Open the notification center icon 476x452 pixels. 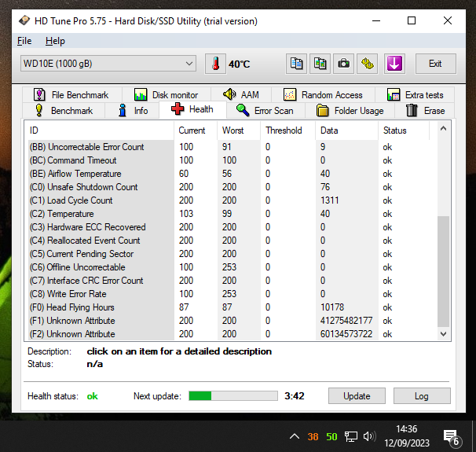tap(452, 437)
